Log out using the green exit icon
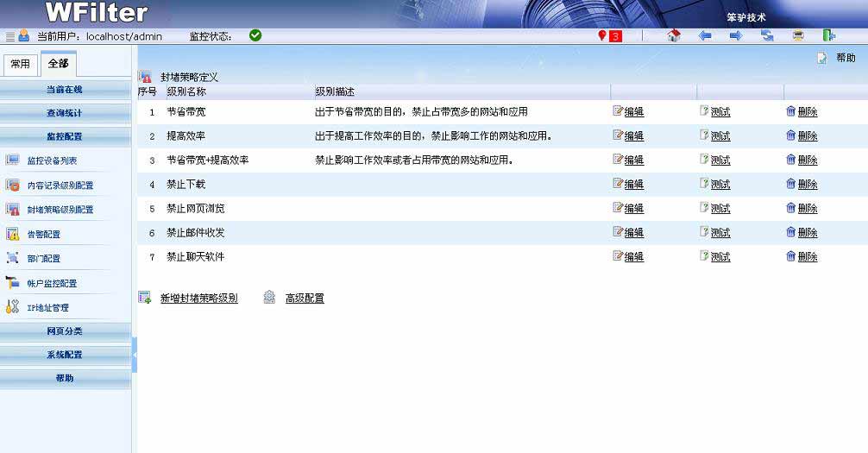The height and width of the screenshot is (453, 868). [x=828, y=35]
